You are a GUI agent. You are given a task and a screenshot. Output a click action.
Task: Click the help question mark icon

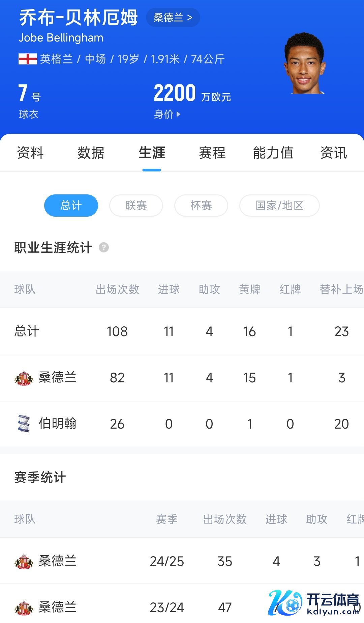[104, 247]
